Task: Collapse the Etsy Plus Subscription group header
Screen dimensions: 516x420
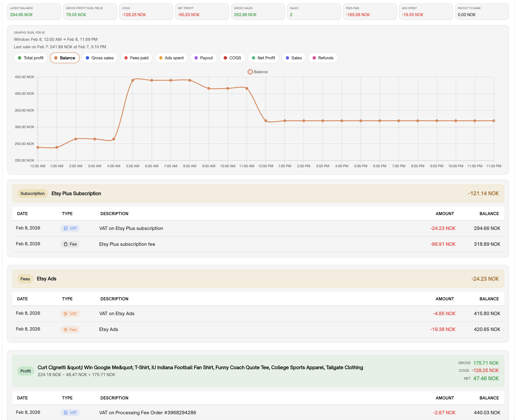Action: 258,193
